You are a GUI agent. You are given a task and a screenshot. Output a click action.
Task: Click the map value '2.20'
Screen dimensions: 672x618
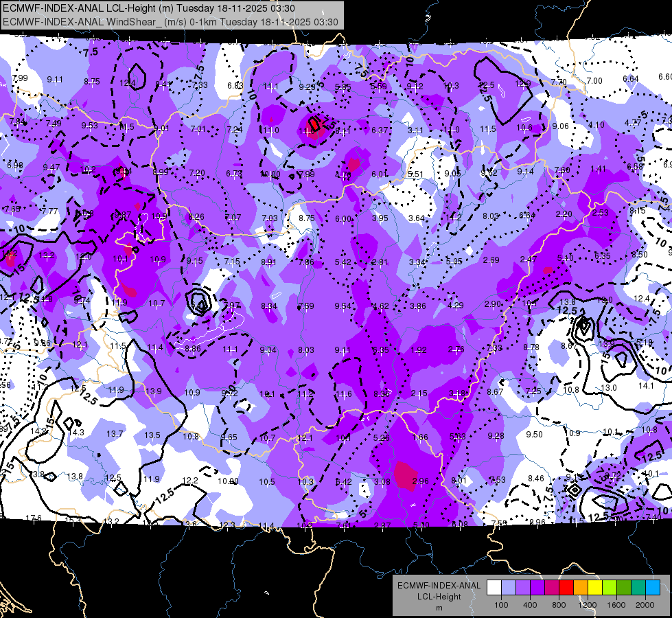click(564, 214)
